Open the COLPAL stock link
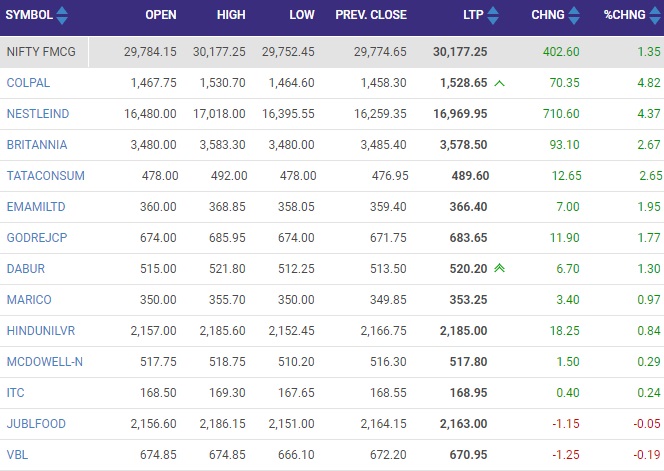This screenshot has width=664, height=471. click(x=28, y=83)
